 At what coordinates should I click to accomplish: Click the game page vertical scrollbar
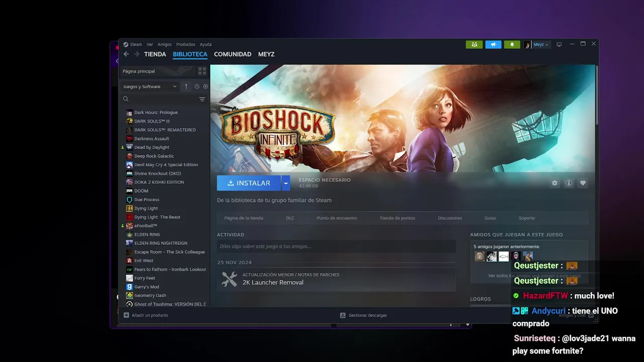pyautogui.click(x=597, y=96)
